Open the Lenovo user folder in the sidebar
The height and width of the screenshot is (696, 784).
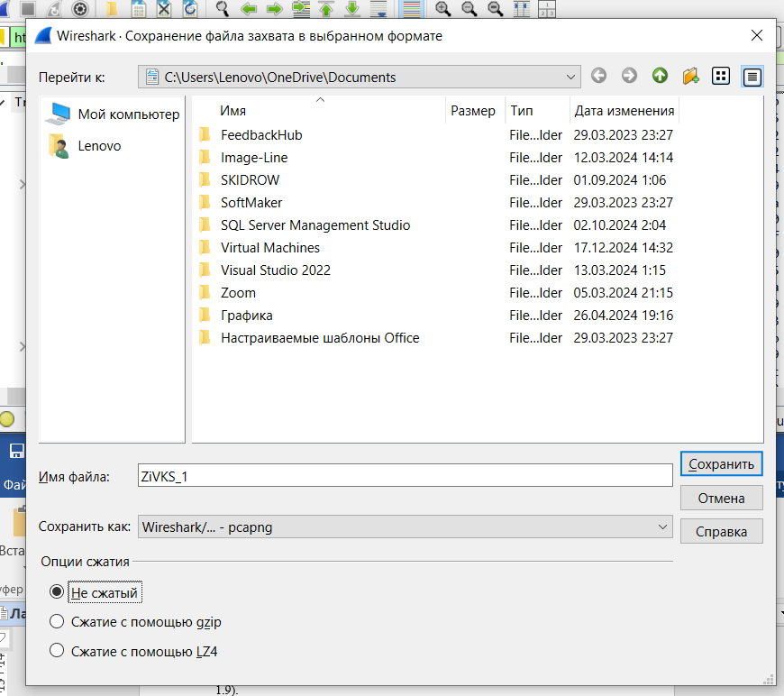click(x=85, y=146)
